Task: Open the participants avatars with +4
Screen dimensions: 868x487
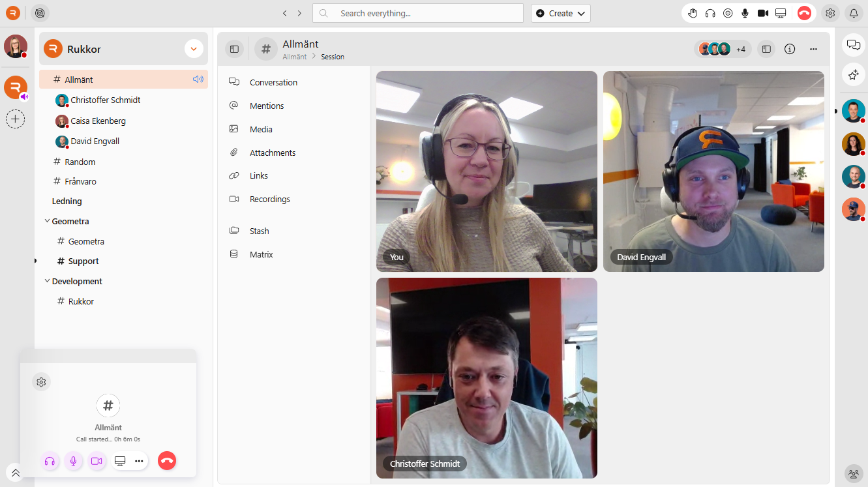Action: 723,49
